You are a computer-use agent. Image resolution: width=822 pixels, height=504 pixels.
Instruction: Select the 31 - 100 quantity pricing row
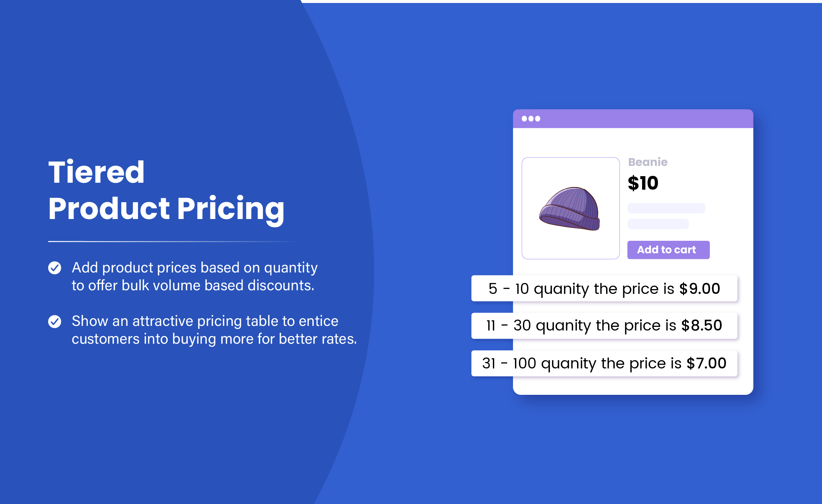click(604, 363)
